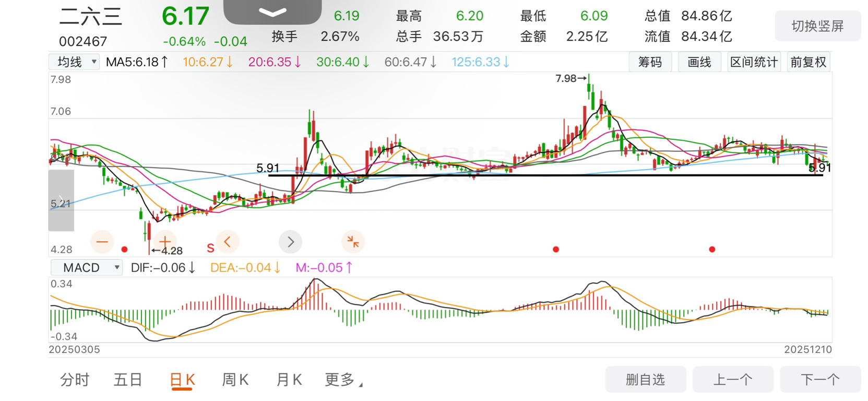The height and width of the screenshot is (401, 868).
Task: Select the 周K tab
Action: [x=235, y=380]
